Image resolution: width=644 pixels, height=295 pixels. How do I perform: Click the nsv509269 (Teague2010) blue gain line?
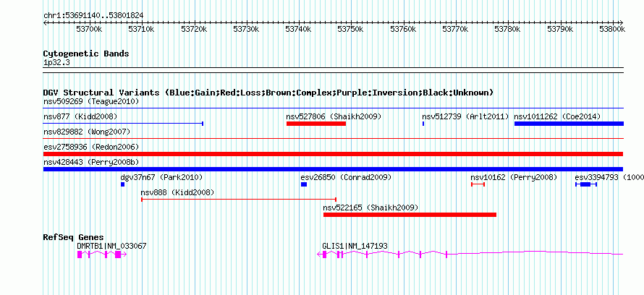point(333,108)
